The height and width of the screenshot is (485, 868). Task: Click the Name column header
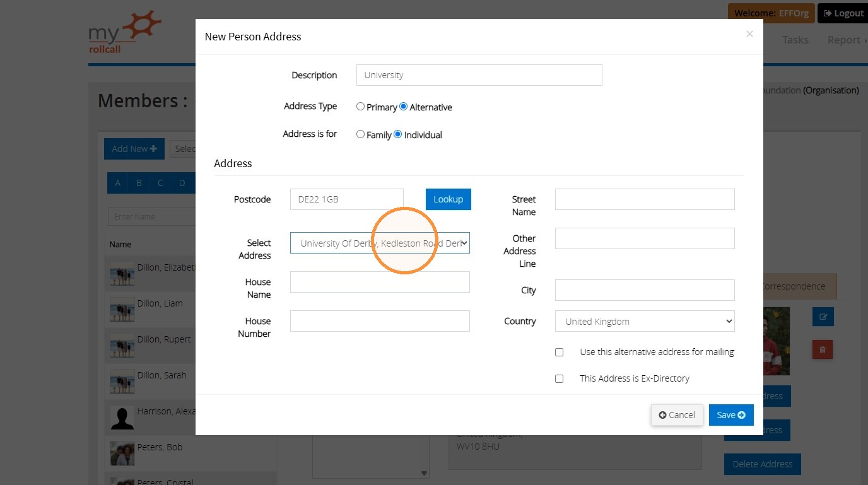click(x=120, y=244)
